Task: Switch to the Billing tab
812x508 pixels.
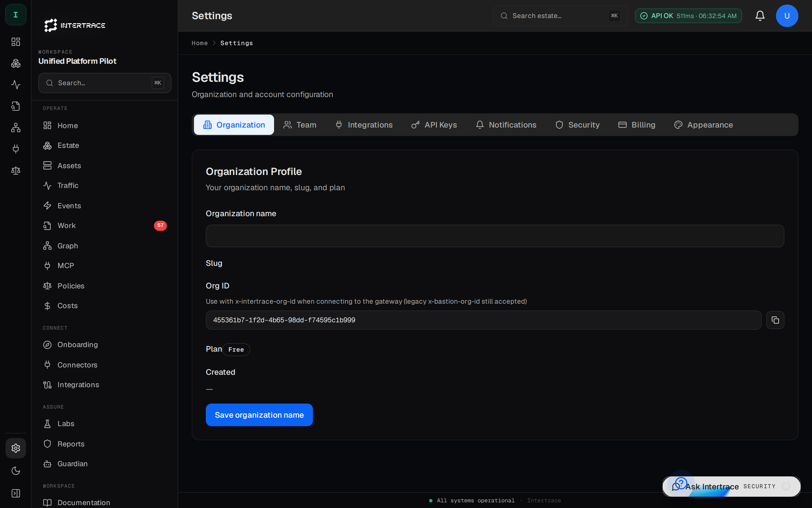Action: point(637,125)
